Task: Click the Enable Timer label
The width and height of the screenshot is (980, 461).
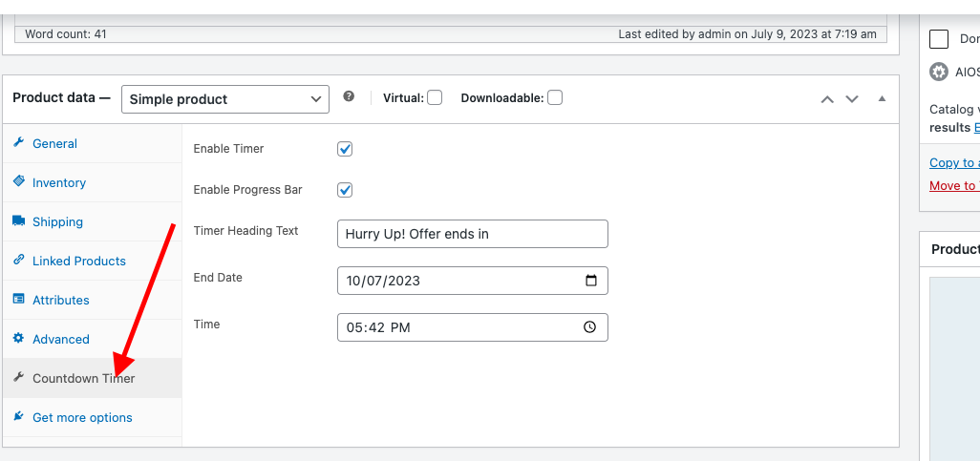Action: pyautogui.click(x=228, y=149)
